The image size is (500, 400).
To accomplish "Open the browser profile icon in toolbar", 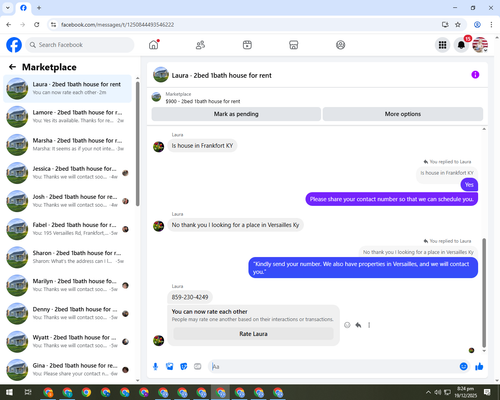I will 477,24.
